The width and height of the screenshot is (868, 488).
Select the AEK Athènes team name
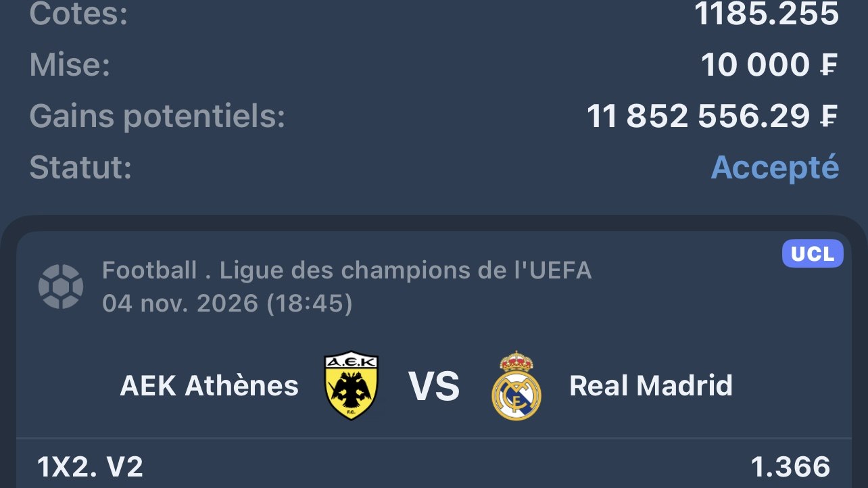[x=210, y=386]
